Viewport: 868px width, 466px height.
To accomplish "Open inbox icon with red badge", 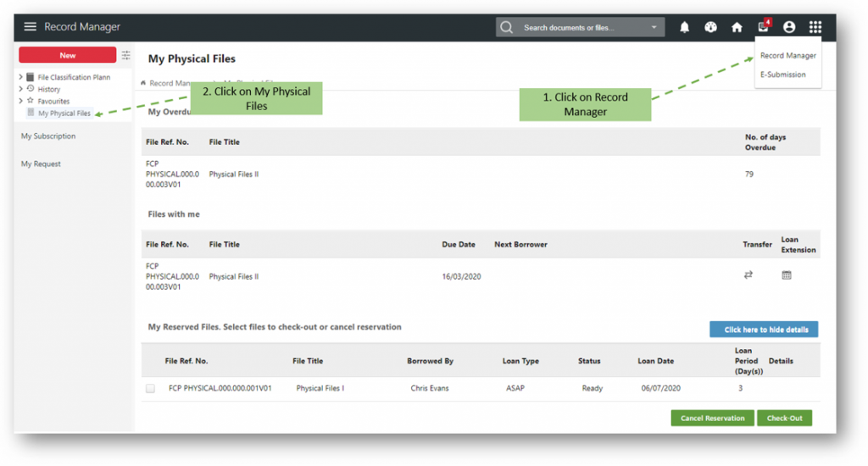I will 763,27.
